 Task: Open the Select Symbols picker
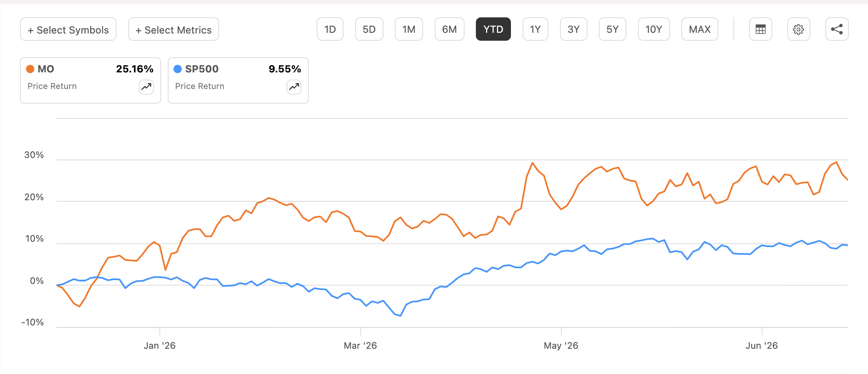point(68,29)
